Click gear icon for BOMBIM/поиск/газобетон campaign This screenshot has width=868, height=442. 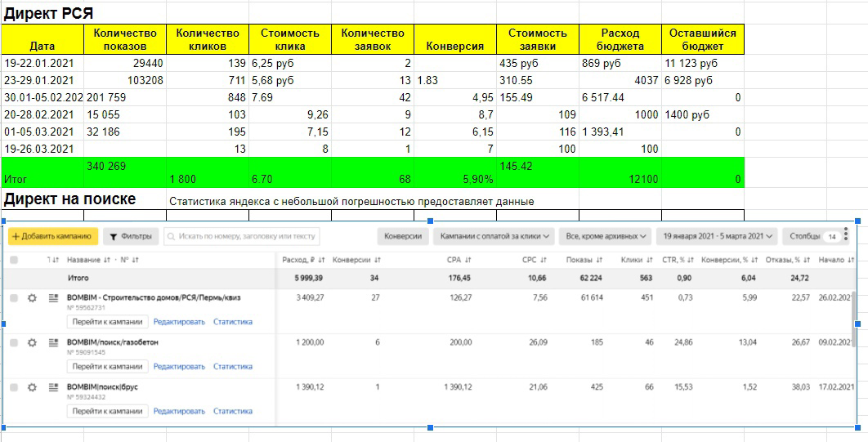(32, 343)
